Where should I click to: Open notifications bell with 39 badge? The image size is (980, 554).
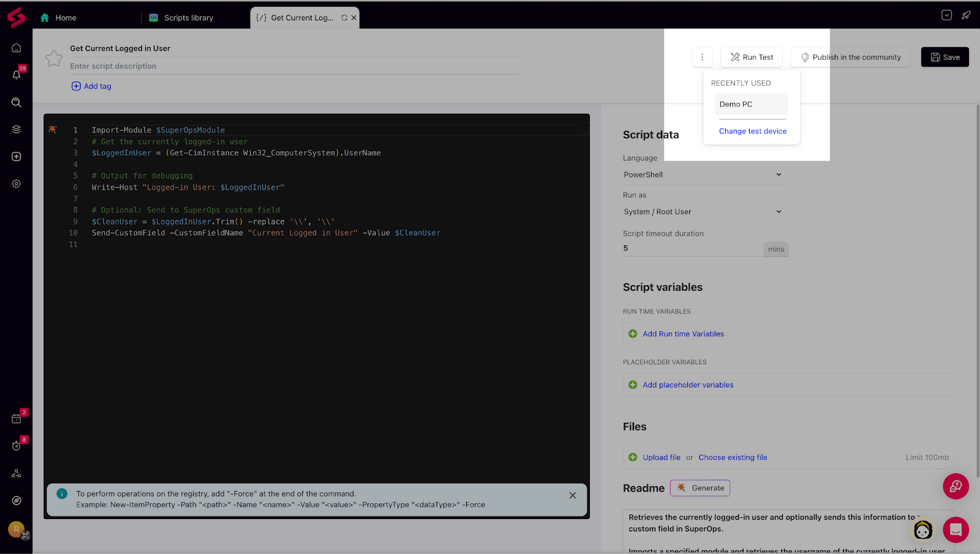(17, 75)
